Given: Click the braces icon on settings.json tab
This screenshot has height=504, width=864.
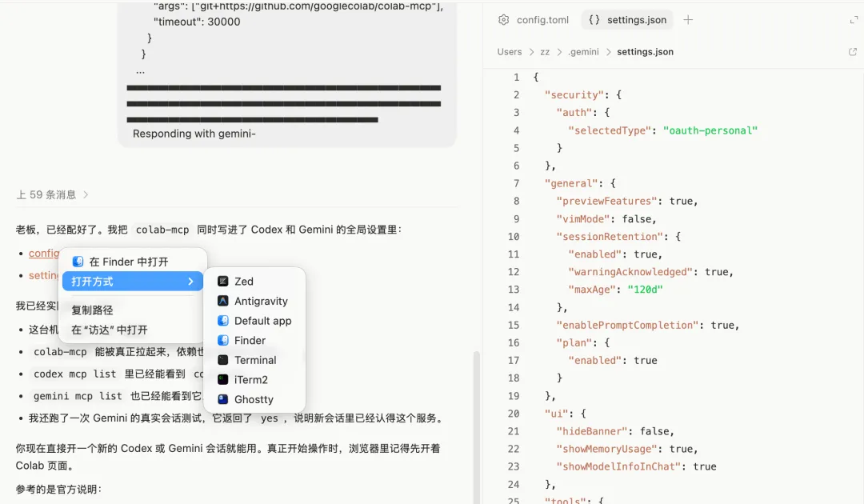Looking at the screenshot, I should pos(594,20).
